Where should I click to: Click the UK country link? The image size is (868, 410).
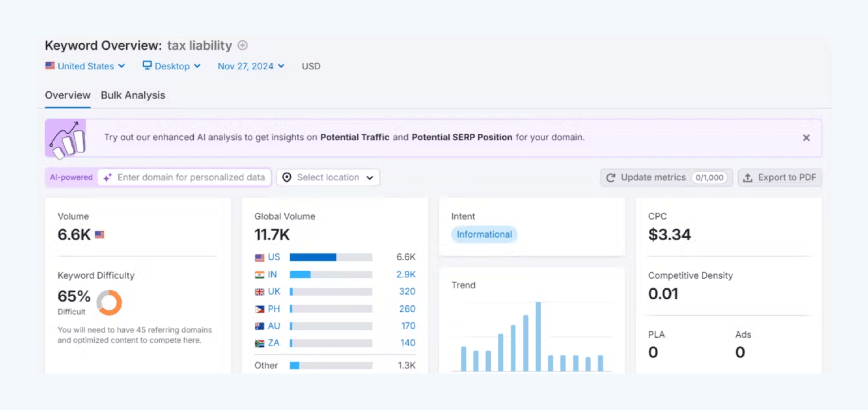pos(274,292)
